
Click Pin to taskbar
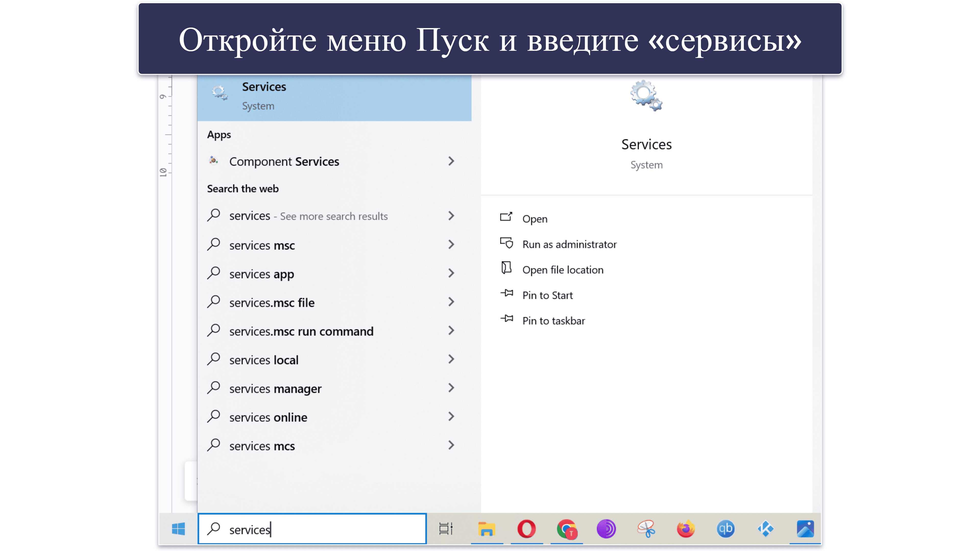(553, 321)
